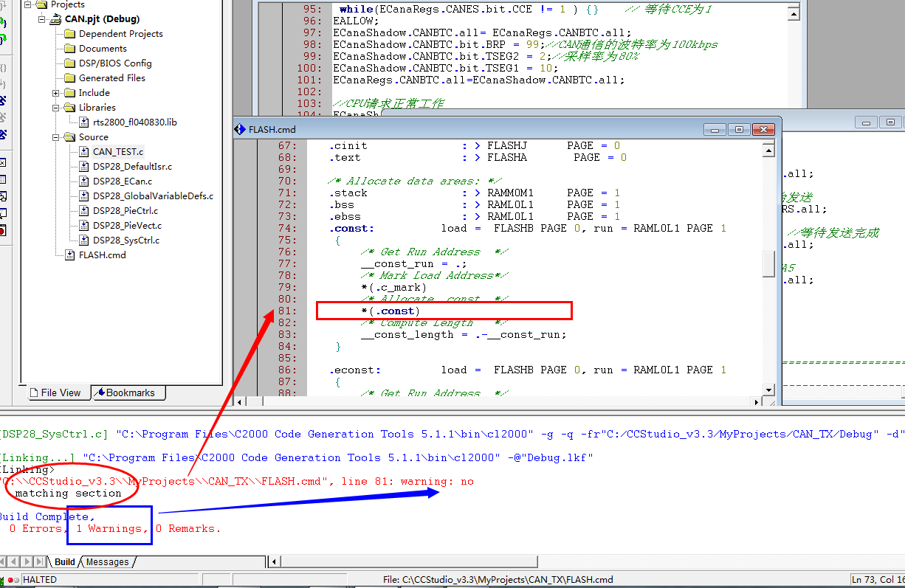Image resolution: width=905 pixels, height=588 pixels.
Task: Restore the CAN_TEST source window behind
Action: [x=892, y=122]
